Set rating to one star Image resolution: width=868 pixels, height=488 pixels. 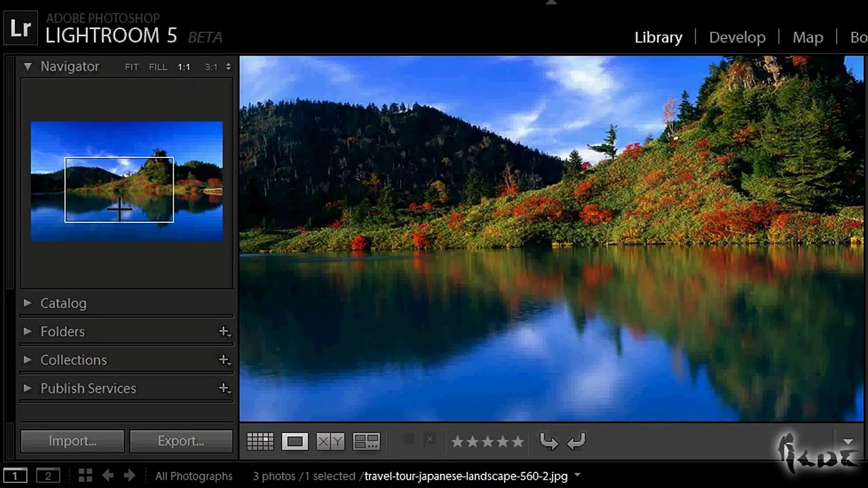tap(457, 442)
